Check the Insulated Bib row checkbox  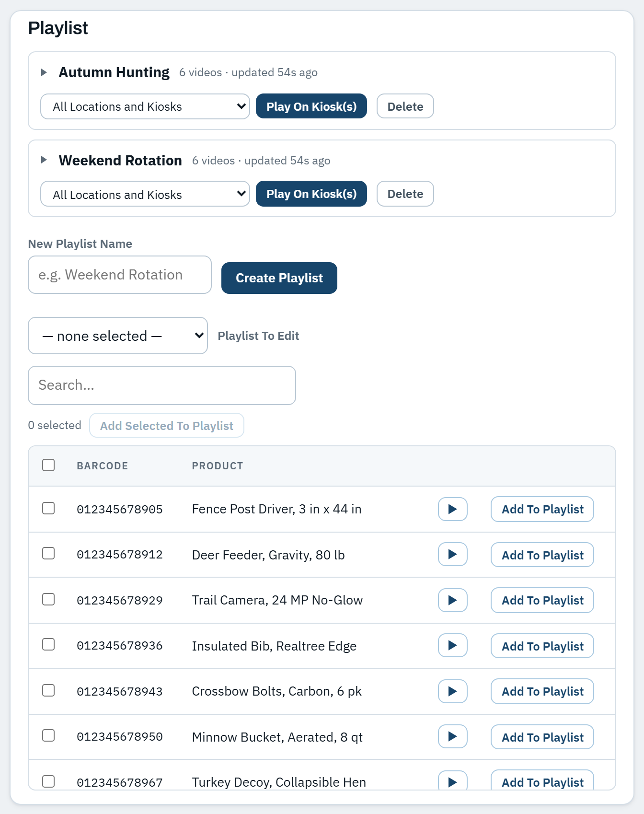point(48,645)
